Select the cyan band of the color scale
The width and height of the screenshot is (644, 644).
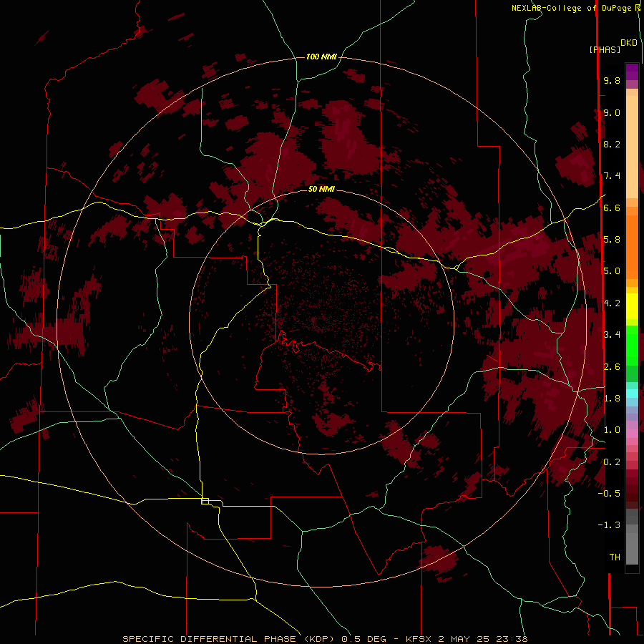point(632,394)
